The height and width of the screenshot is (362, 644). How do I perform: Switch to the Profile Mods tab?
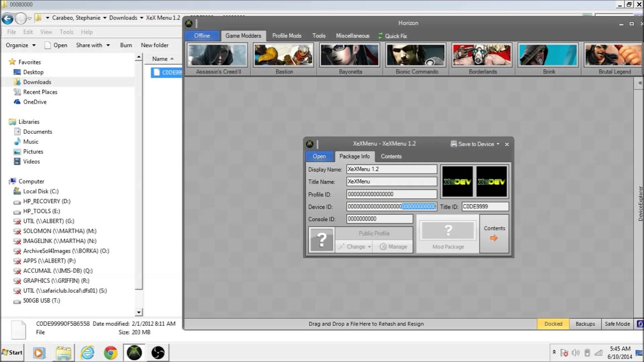(287, 36)
